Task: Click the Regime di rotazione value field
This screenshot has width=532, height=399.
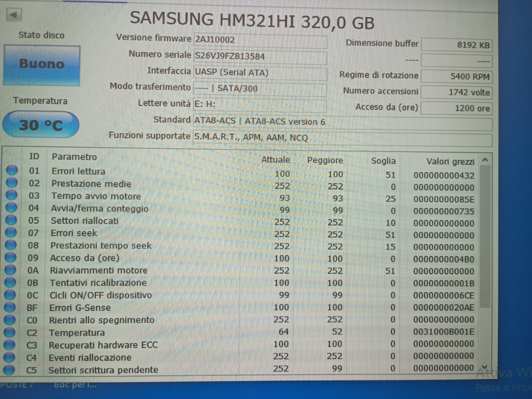Action: pyautogui.click(x=457, y=76)
